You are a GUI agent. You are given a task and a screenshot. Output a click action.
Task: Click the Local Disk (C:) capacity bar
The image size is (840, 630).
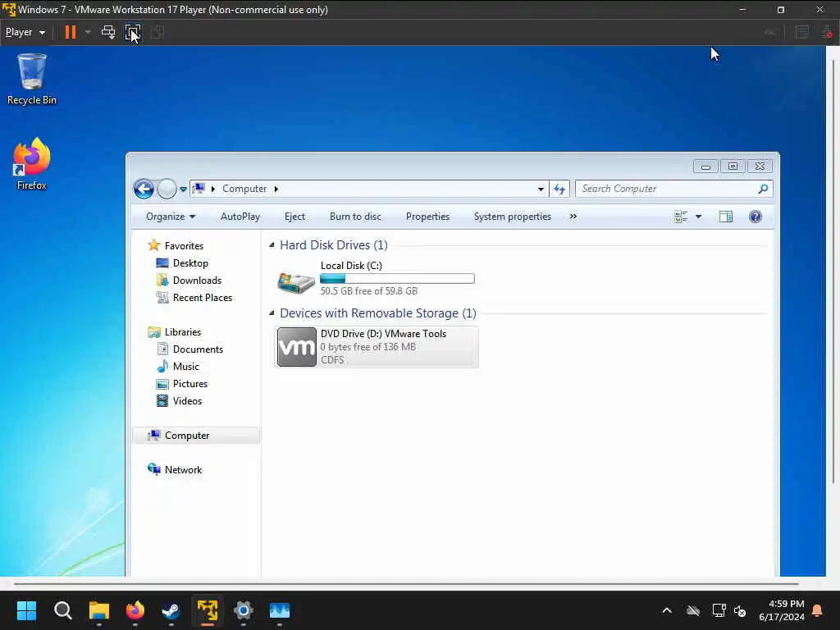tap(397, 279)
